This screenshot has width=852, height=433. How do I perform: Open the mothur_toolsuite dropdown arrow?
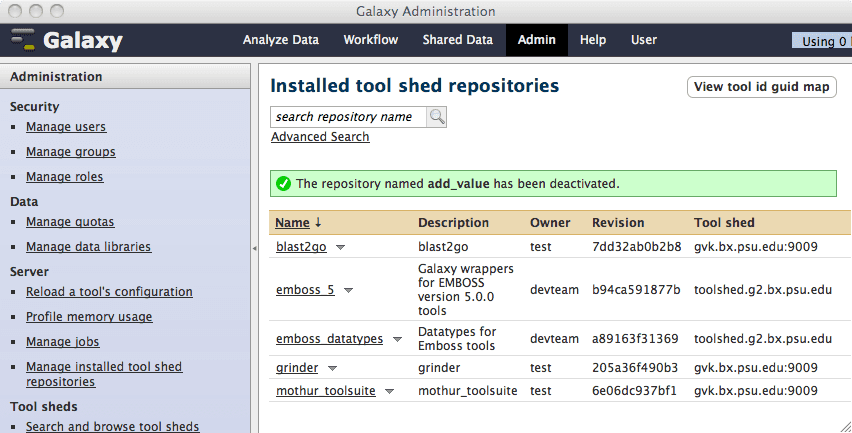pos(390,391)
